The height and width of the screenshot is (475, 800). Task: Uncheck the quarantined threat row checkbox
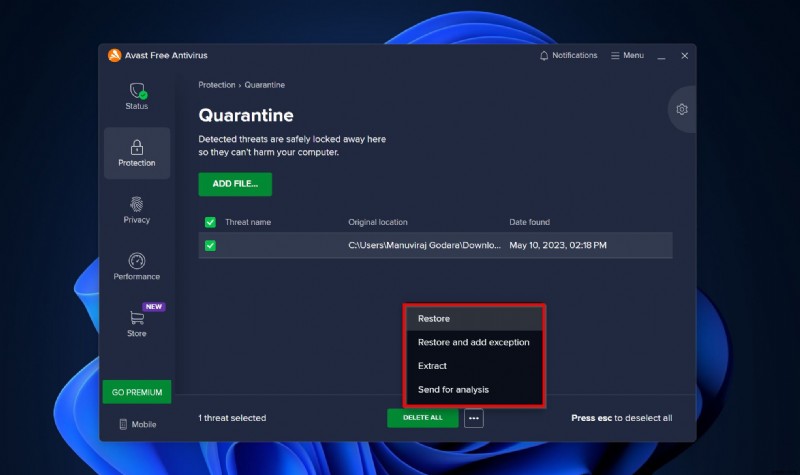pyautogui.click(x=210, y=245)
